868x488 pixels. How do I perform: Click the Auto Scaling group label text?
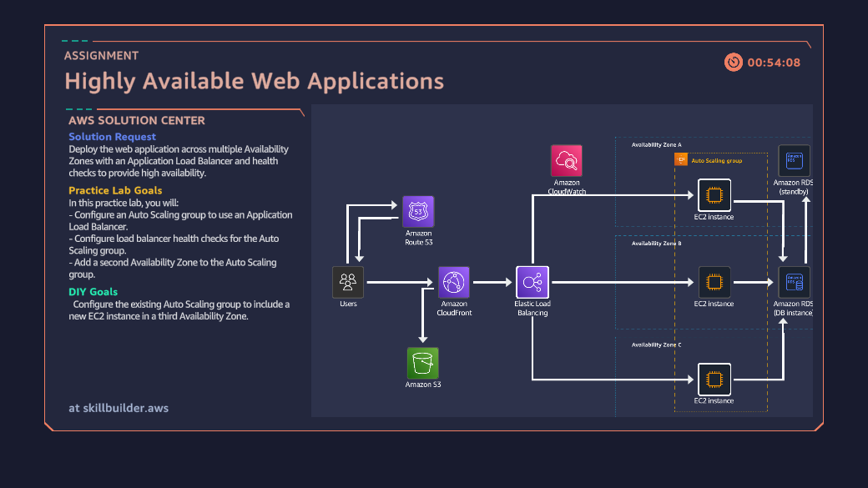(717, 160)
